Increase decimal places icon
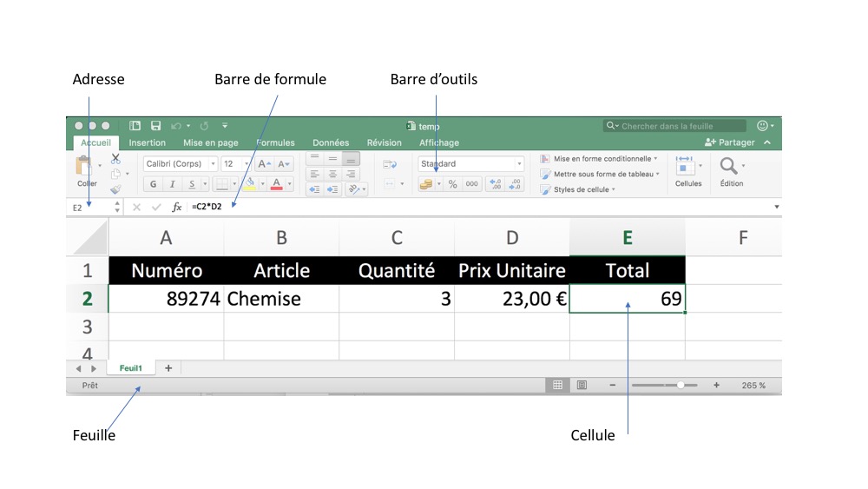Viewport: 868px width, 489px height. pos(496,184)
